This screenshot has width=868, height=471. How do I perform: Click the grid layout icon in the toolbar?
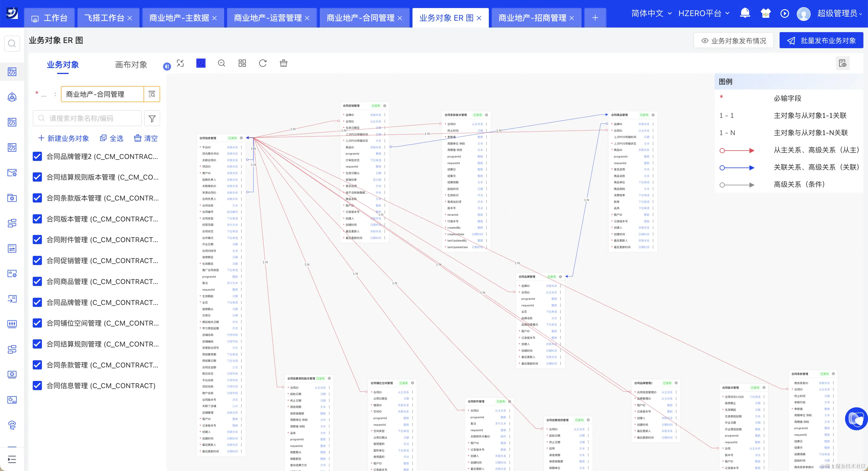(242, 63)
